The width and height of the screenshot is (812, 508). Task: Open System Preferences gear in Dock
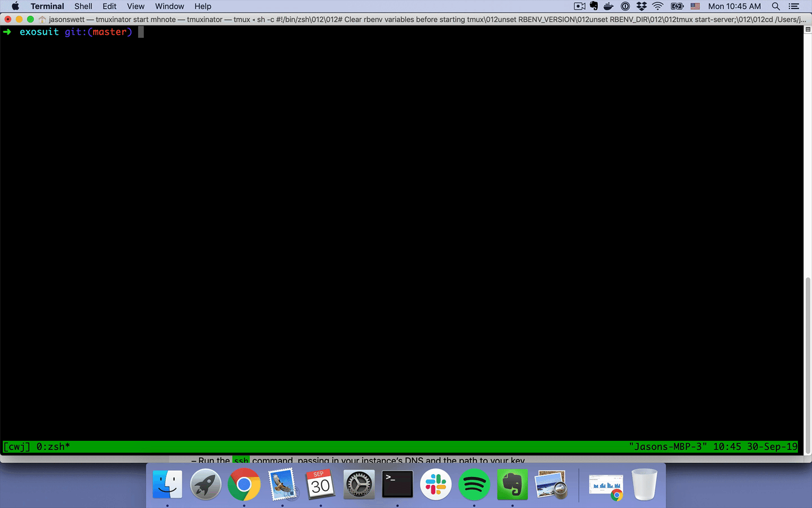tap(359, 484)
